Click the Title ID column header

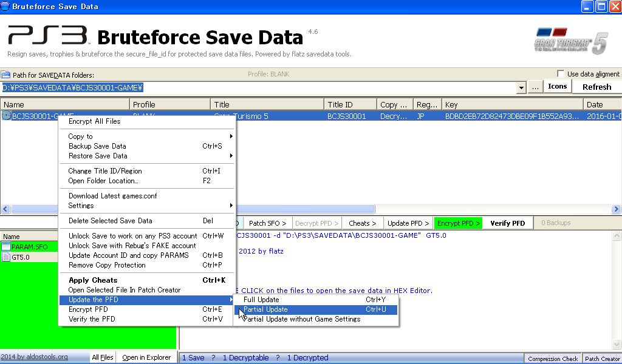click(x=350, y=104)
